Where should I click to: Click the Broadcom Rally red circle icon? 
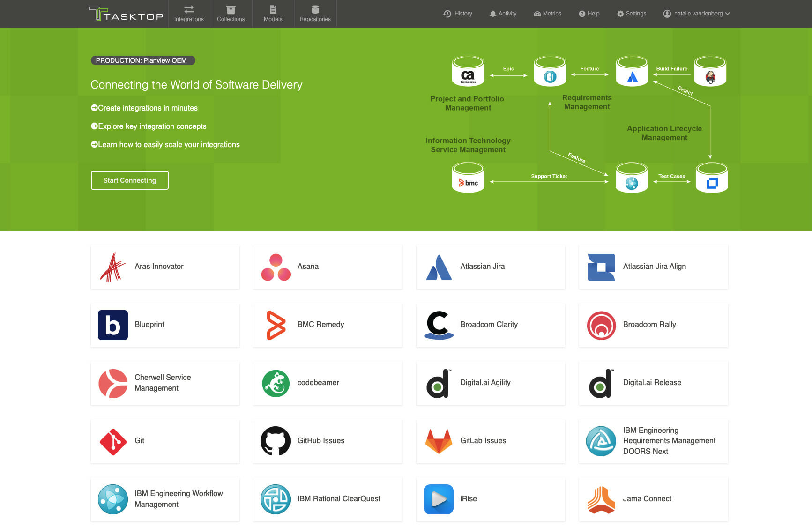[x=601, y=325]
